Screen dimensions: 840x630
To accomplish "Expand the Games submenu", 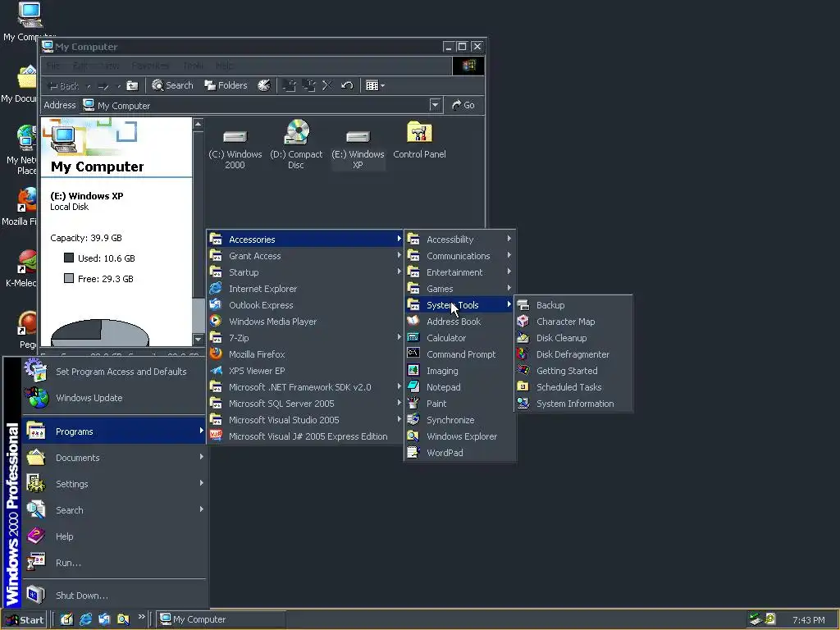I will tap(459, 288).
